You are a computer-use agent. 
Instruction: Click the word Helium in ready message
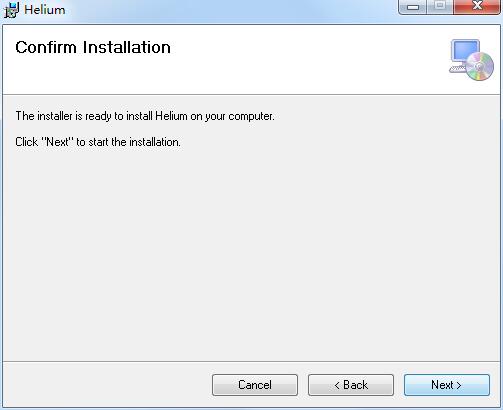(171, 116)
